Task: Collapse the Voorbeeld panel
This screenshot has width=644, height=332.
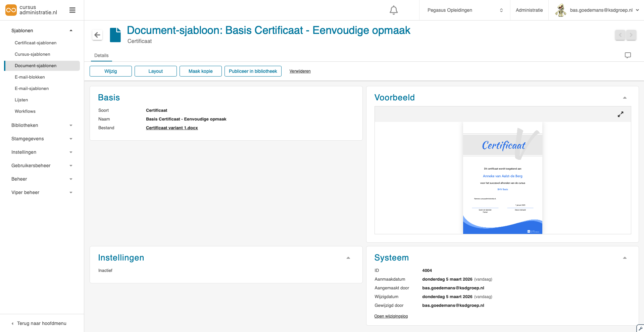Action: [625, 98]
